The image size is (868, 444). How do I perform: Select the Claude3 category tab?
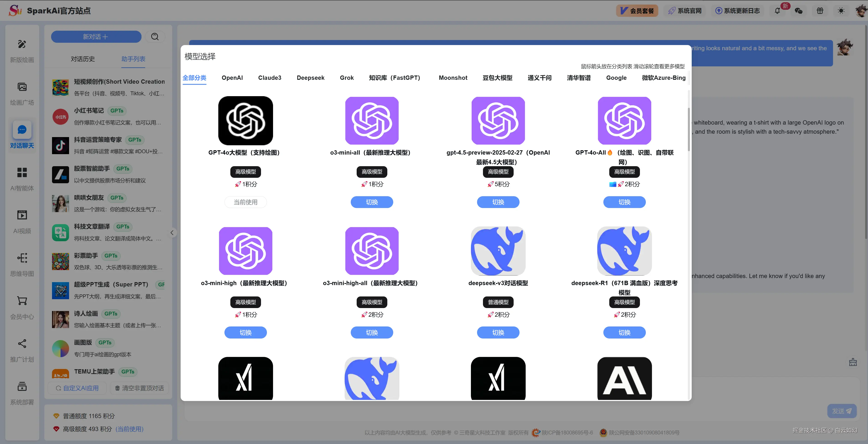coord(270,78)
